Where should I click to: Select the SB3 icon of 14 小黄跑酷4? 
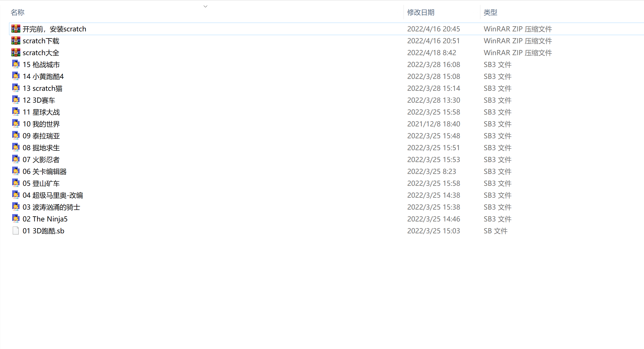(16, 76)
